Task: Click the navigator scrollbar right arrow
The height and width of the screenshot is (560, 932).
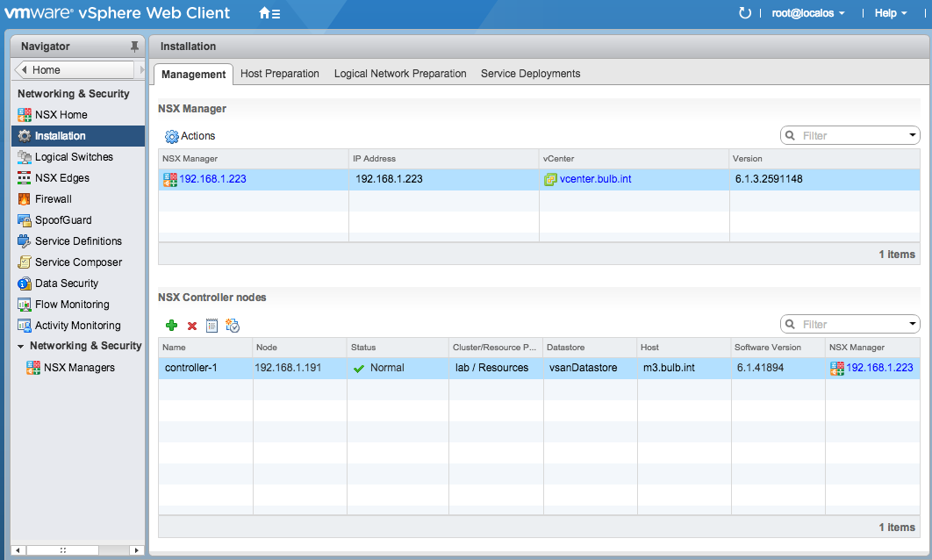Action: coord(137,550)
